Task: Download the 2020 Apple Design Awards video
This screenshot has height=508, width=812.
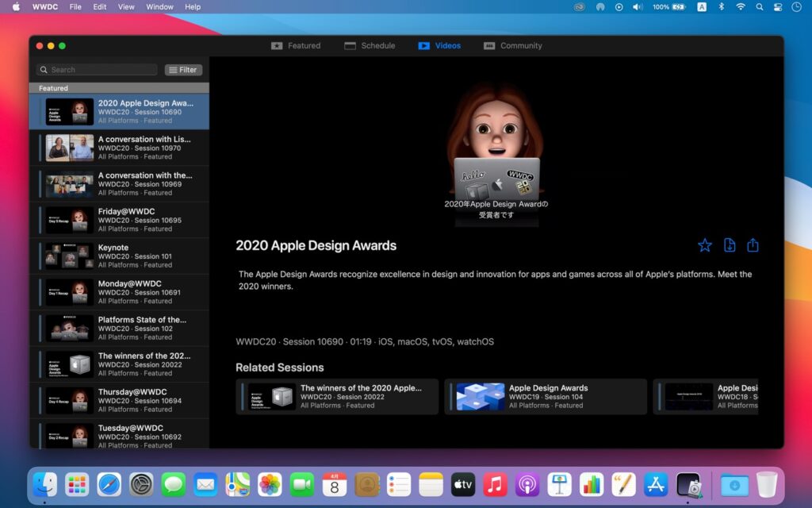Action: click(x=730, y=245)
